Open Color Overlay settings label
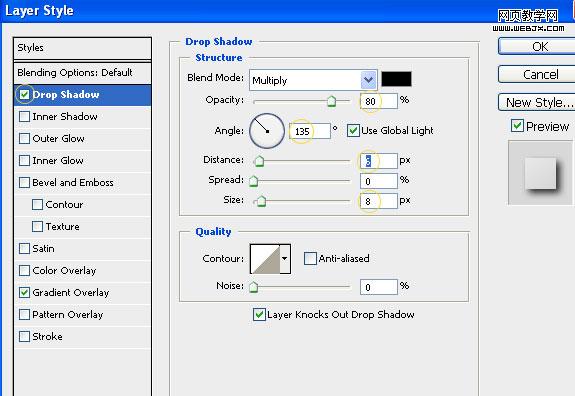The width and height of the screenshot is (575, 396). pyautogui.click(x=64, y=271)
